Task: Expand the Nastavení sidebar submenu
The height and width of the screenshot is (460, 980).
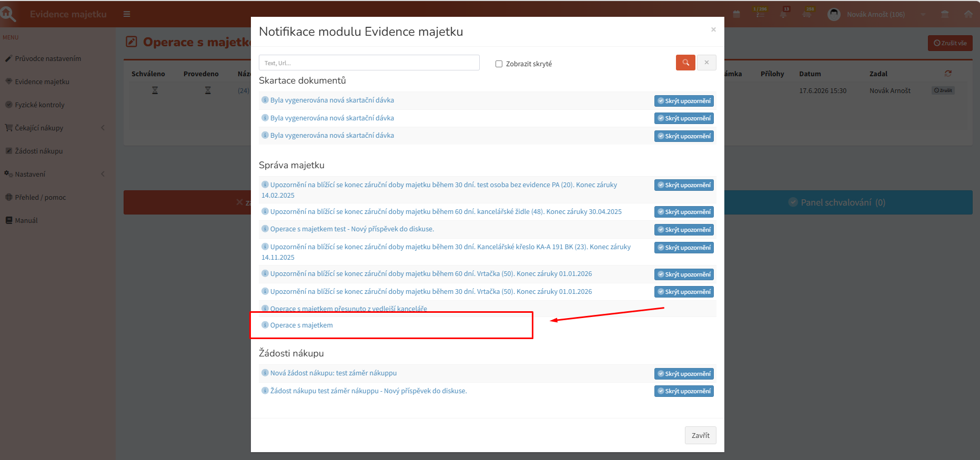Action: click(x=103, y=174)
